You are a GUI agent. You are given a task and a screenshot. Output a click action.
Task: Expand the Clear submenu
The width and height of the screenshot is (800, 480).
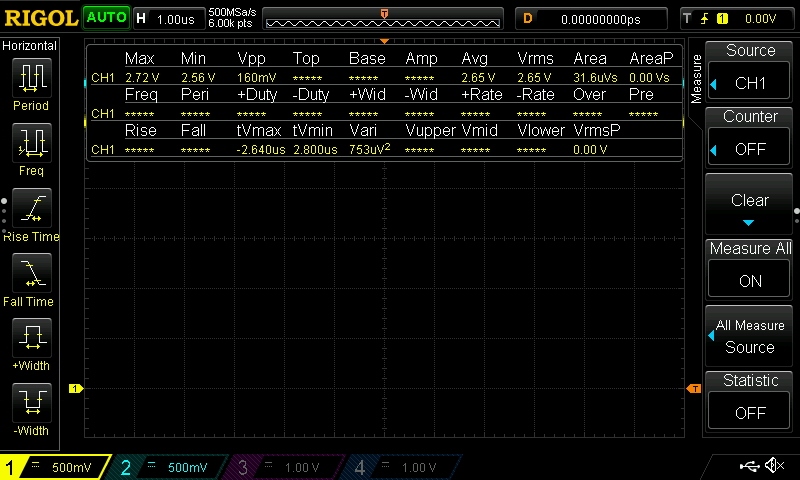click(x=750, y=206)
